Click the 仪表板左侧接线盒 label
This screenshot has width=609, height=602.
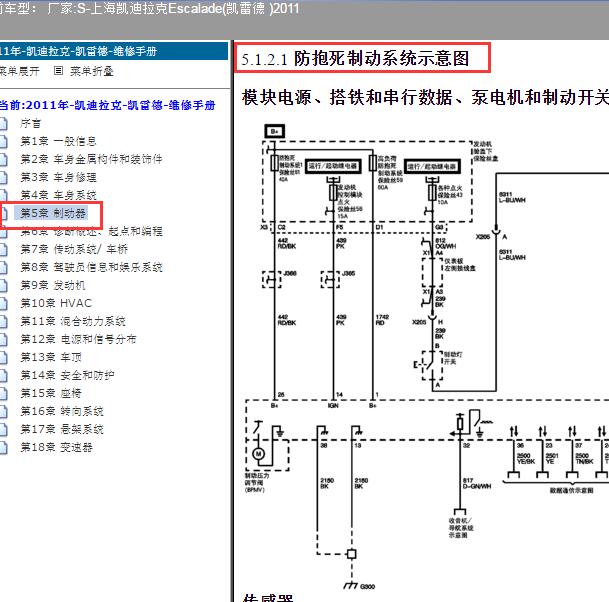click(x=460, y=264)
